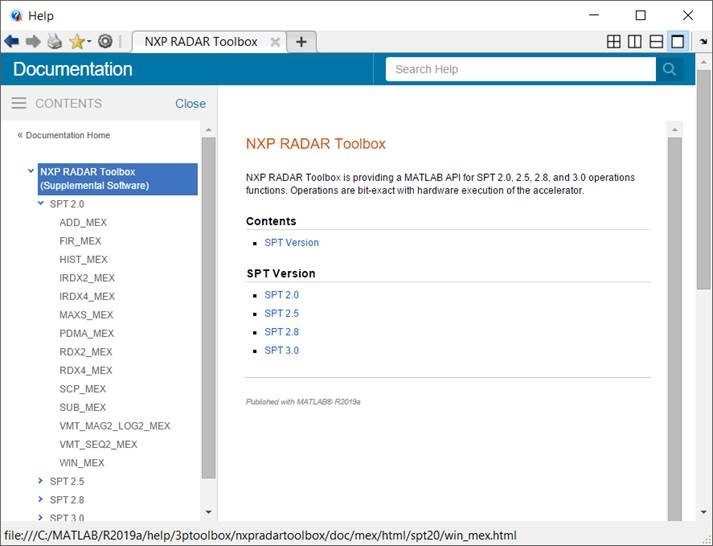Screen dimensions: 713x546
Task: Open SPT 2.5 in the contents tree
Action: [67, 481]
